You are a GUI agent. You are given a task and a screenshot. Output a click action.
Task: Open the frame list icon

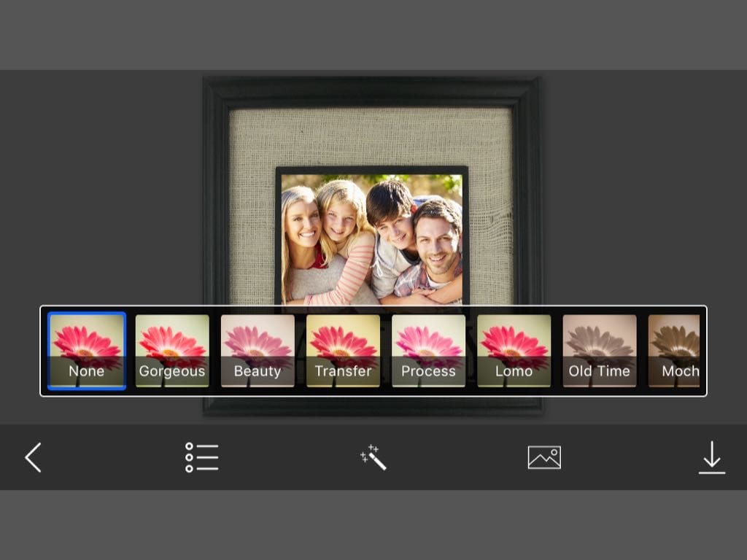(202, 458)
